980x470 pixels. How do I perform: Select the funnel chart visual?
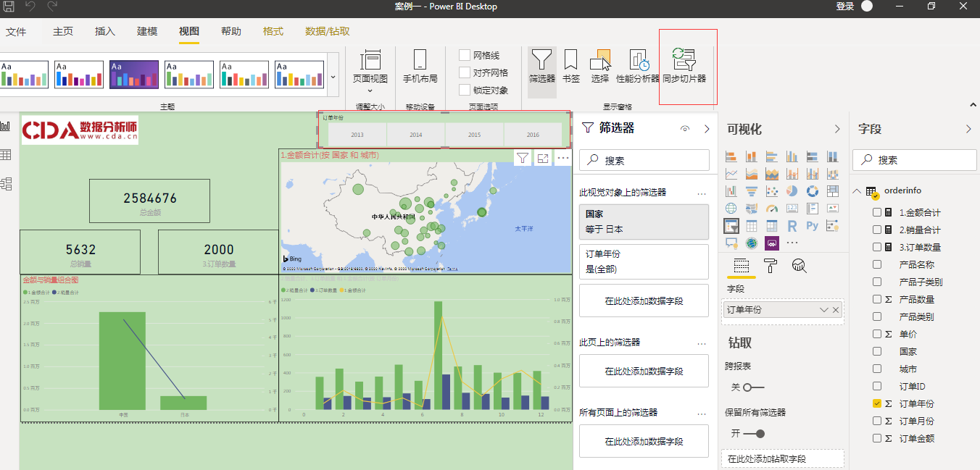[x=752, y=191]
